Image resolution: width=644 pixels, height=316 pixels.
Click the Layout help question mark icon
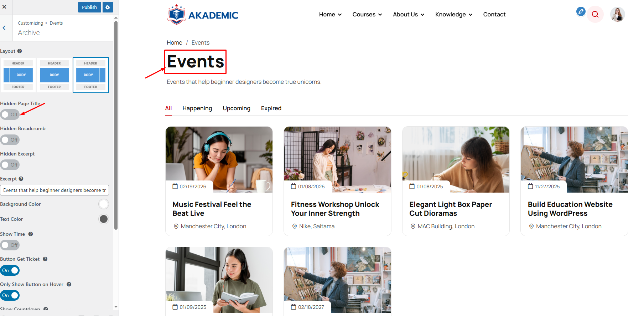(20, 51)
